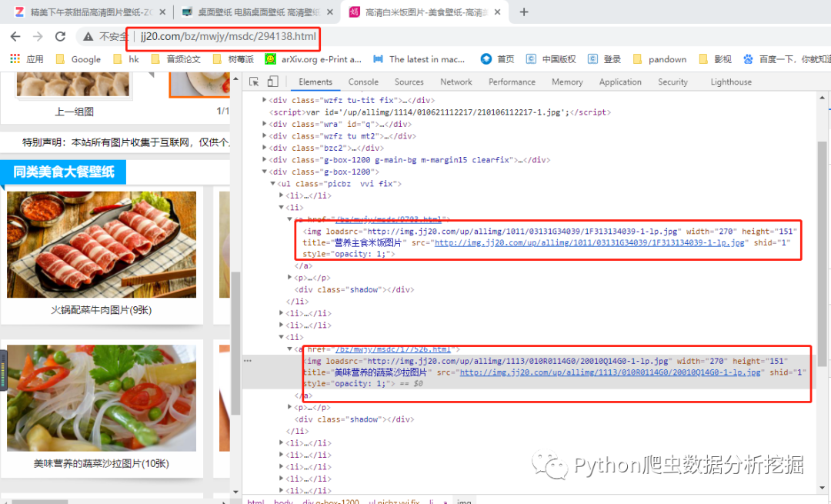Open the hk bookmark folder
The image size is (831, 504).
[x=126, y=58]
